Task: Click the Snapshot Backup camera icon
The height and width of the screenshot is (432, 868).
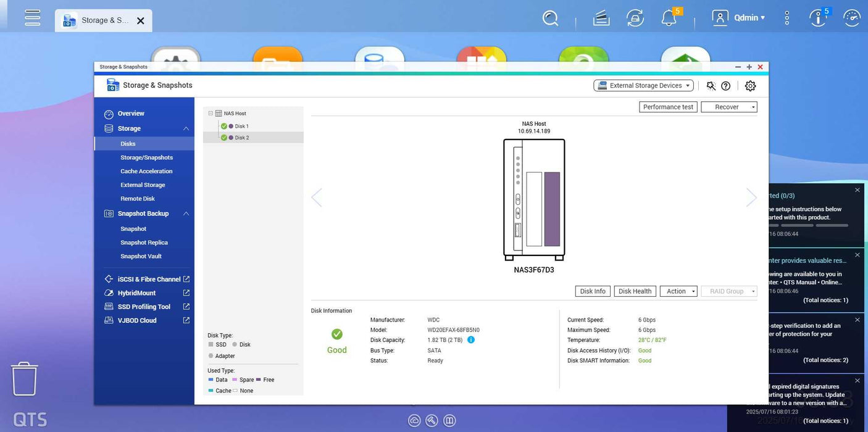Action: pyautogui.click(x=109, y=214)
